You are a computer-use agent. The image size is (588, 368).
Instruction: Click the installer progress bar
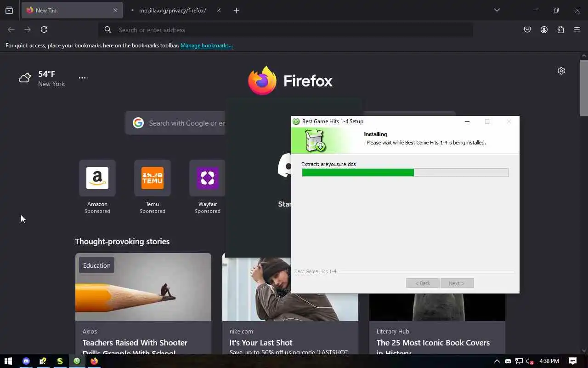point(405,172)
